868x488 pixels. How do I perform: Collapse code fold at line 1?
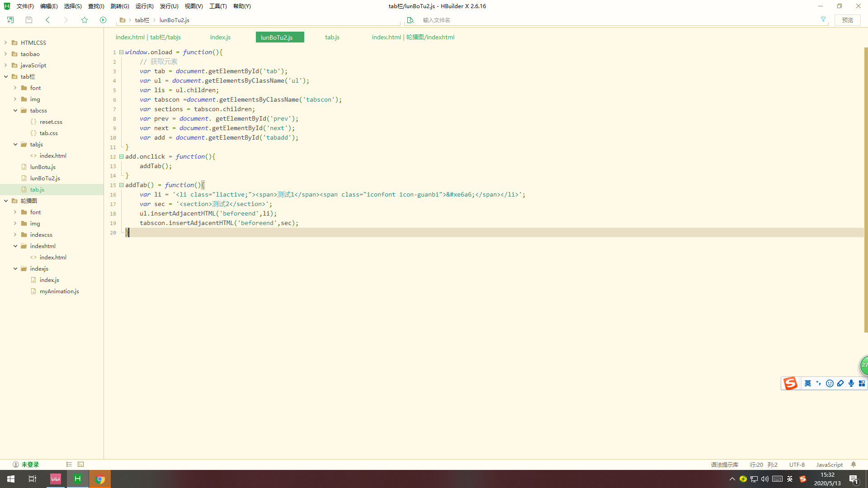point(121,52)
